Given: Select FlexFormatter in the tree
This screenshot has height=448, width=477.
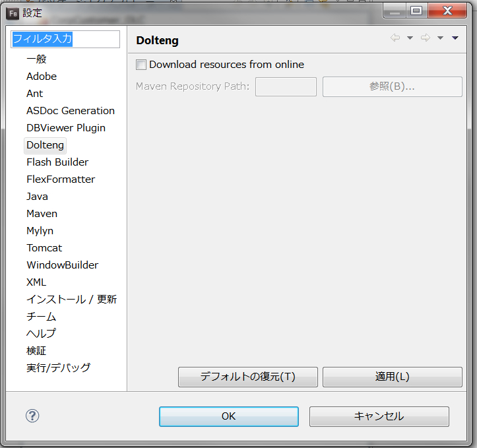Looking at the screenshot, I should (x=61, y=179).
